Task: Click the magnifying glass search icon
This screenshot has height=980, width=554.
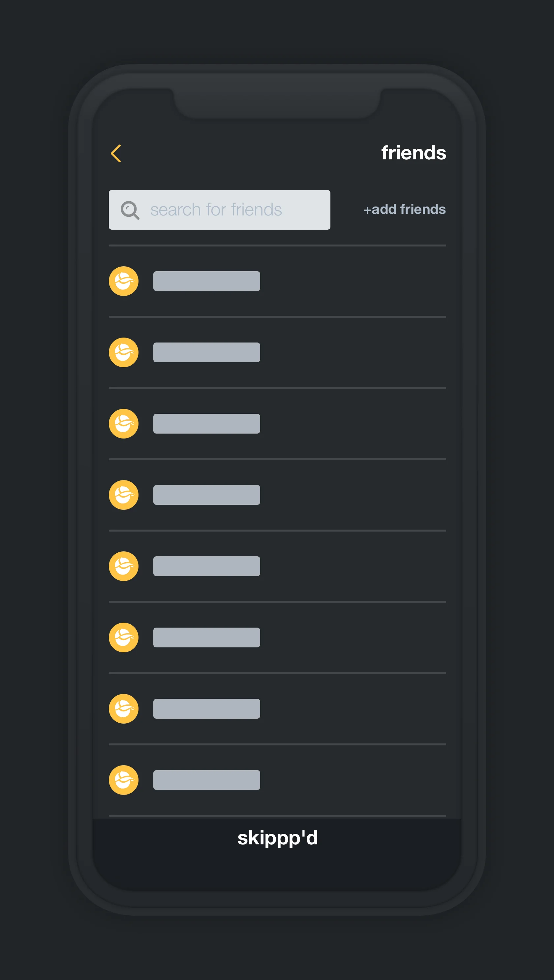Action: coord(130,210)
